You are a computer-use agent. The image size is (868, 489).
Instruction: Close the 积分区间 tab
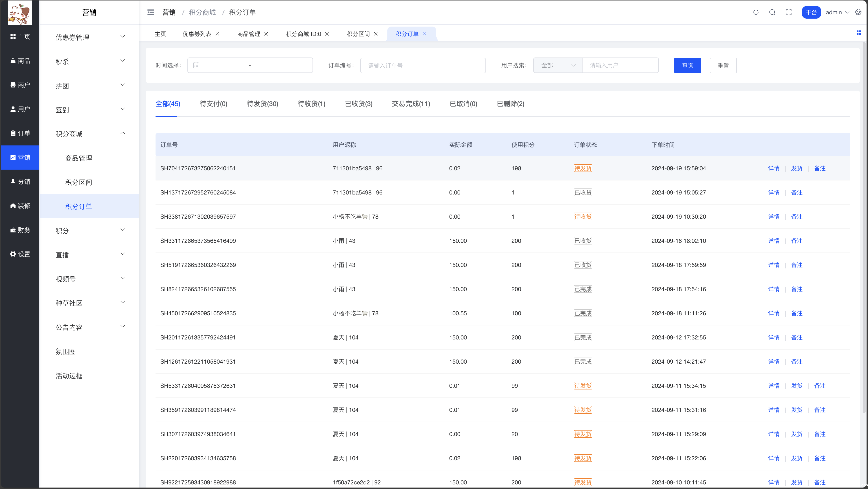click(x=376, y=34)
